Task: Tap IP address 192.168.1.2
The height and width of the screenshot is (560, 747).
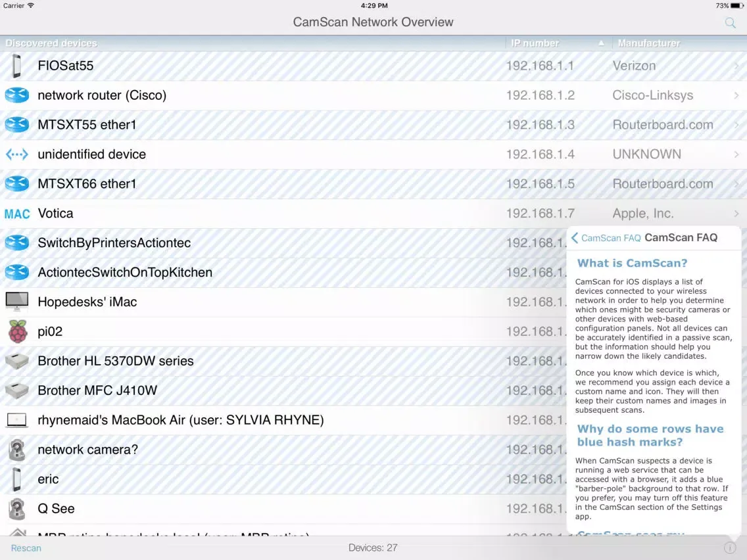Action: (x=541, y=95)
